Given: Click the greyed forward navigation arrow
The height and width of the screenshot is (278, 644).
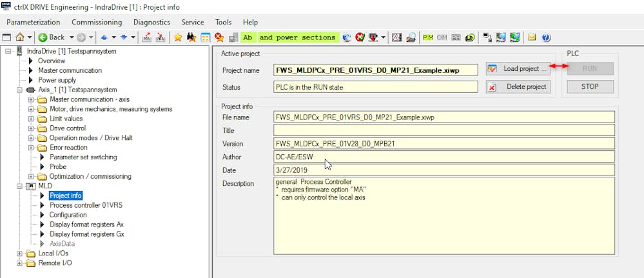Looking at the screenshot, I should point(81,37).
